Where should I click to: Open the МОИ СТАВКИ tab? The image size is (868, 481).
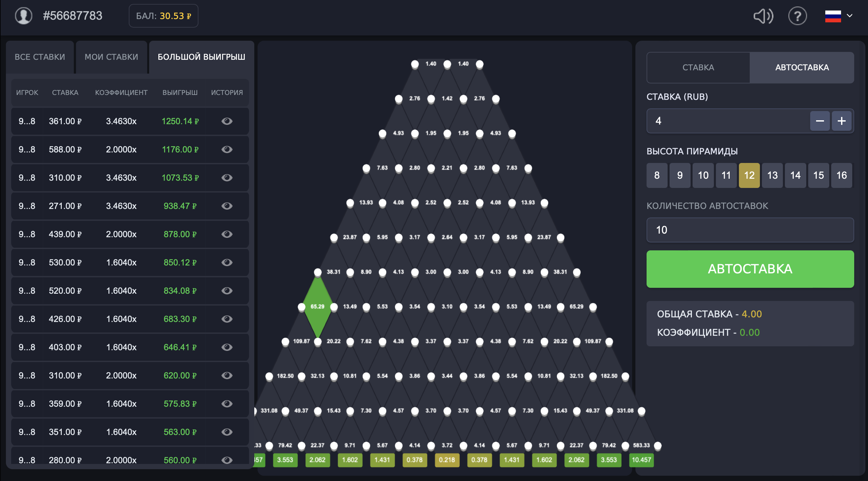click(111, 57)
